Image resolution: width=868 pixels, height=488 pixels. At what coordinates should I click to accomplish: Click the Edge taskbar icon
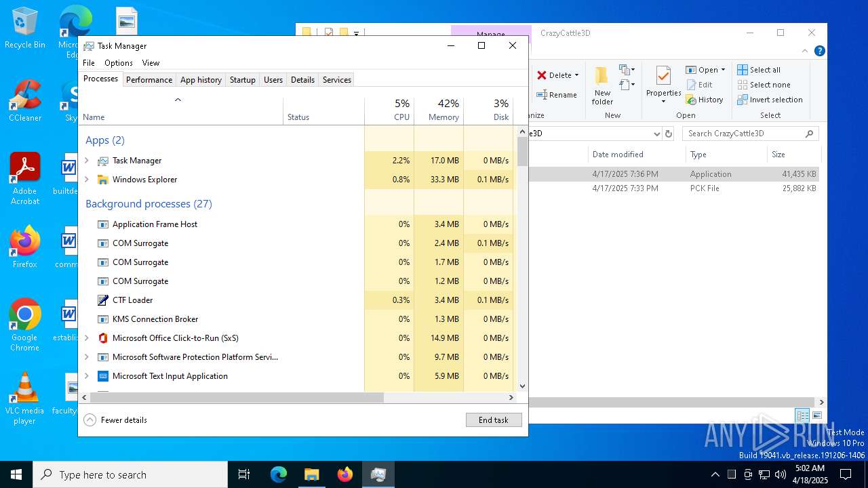point(279,474)
